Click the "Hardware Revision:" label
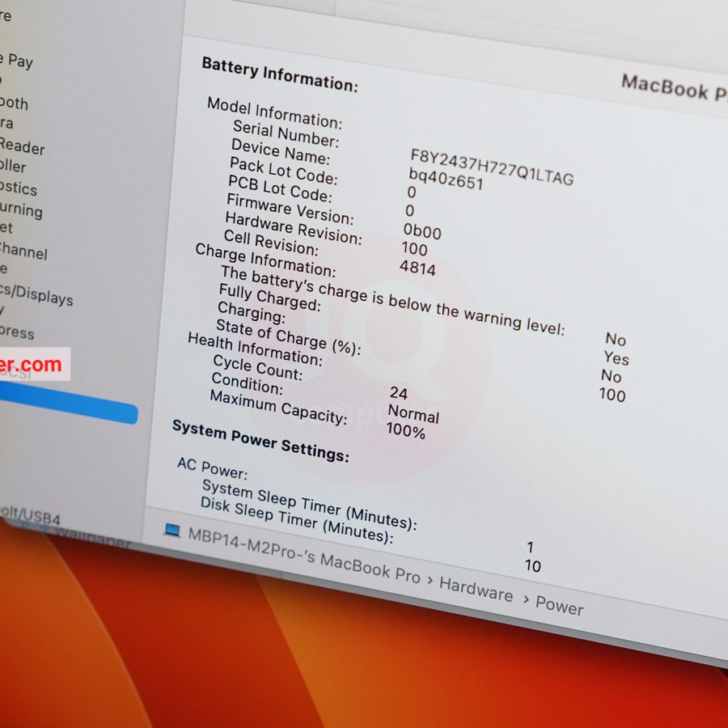Image resolution: width=728 pixels, height=728 pixels. (x=294, y=228)
